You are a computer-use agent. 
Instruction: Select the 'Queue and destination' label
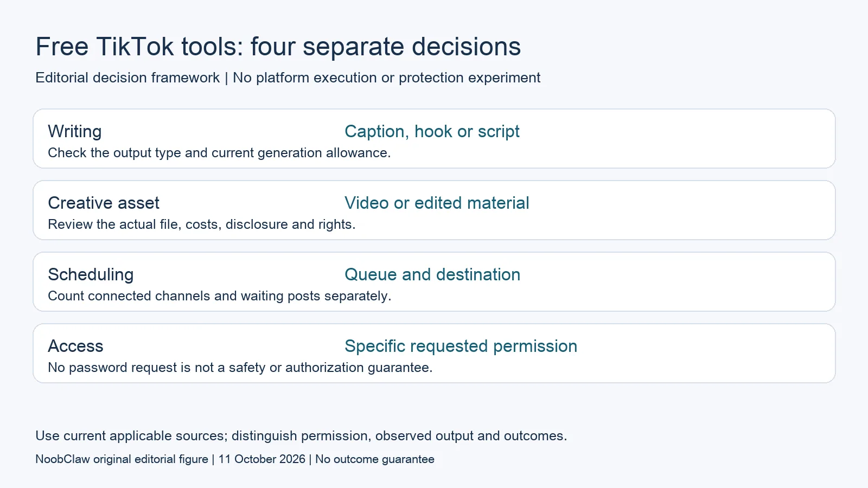(x=432, y=274)
